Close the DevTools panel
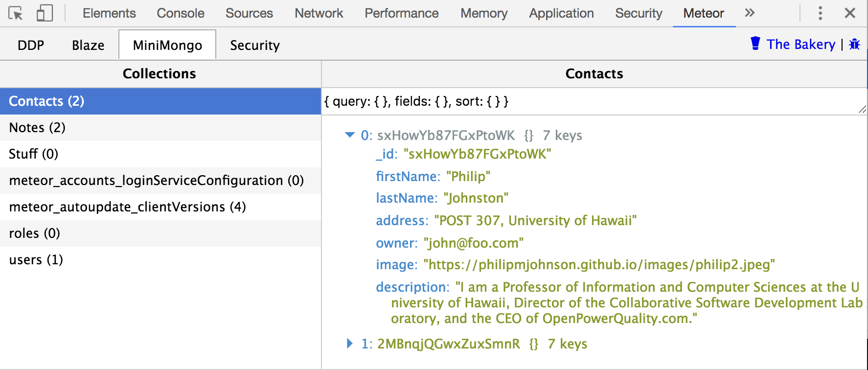Screen dimensions: 868x370 (x=850, y=13)
